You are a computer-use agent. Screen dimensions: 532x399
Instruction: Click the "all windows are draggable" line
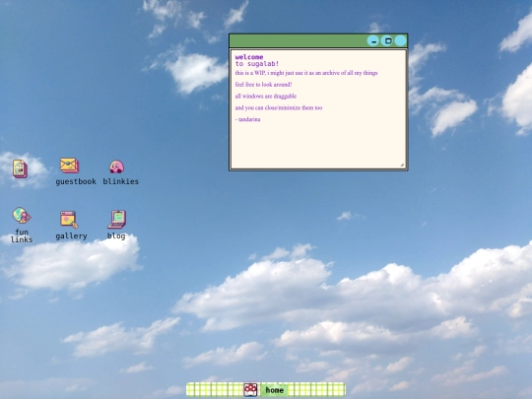pyautogui.click(x=266, y=97)
